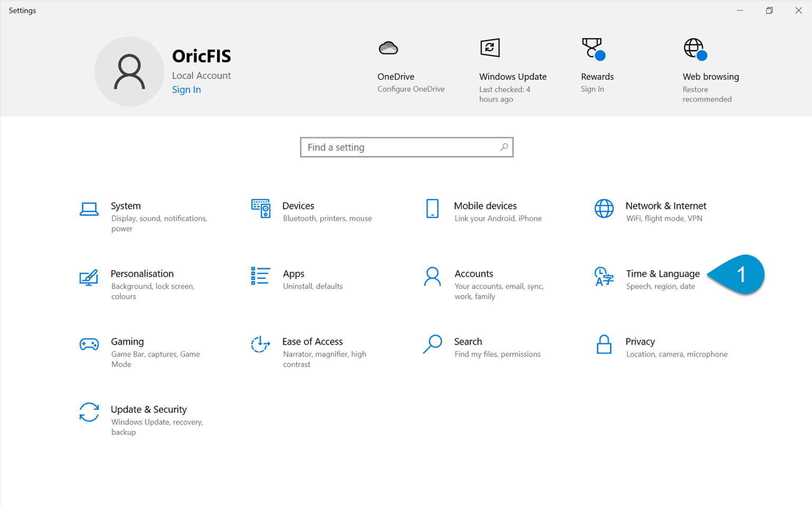This screenshot has width=812, height=507.
Task: Click the OneDrive cloud icon
Action: point(388,49)
